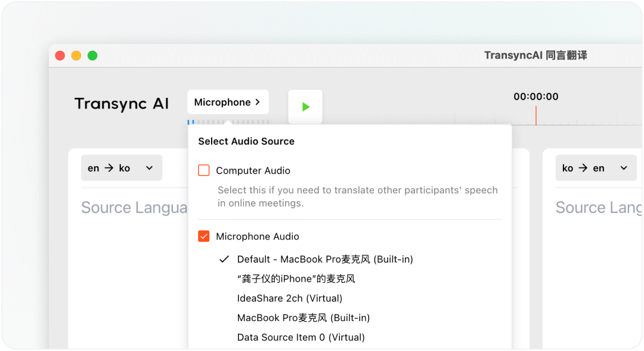644x351 pixels.
Task: Select Default - MacBook Pro麦克风 (Built-in)
Action: (x=325, y=259)
